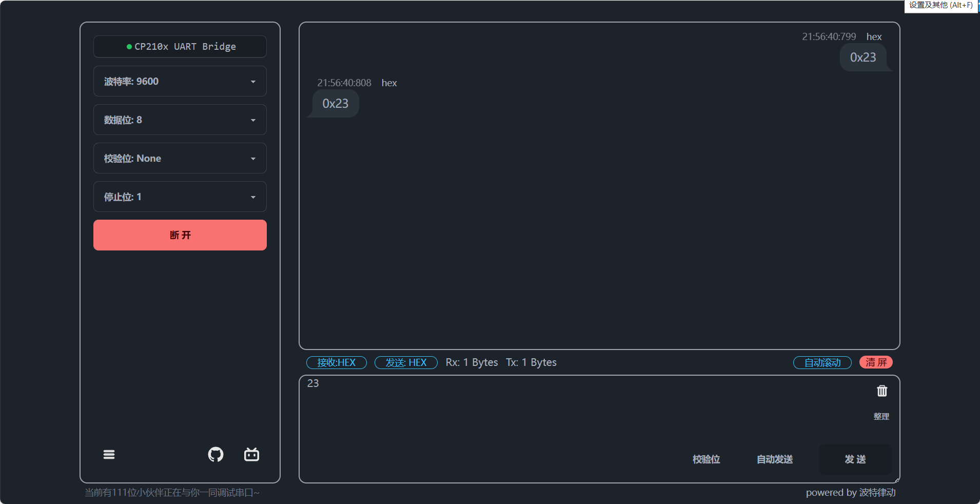Expand the parity None dropdown

[x=180, y=159]
